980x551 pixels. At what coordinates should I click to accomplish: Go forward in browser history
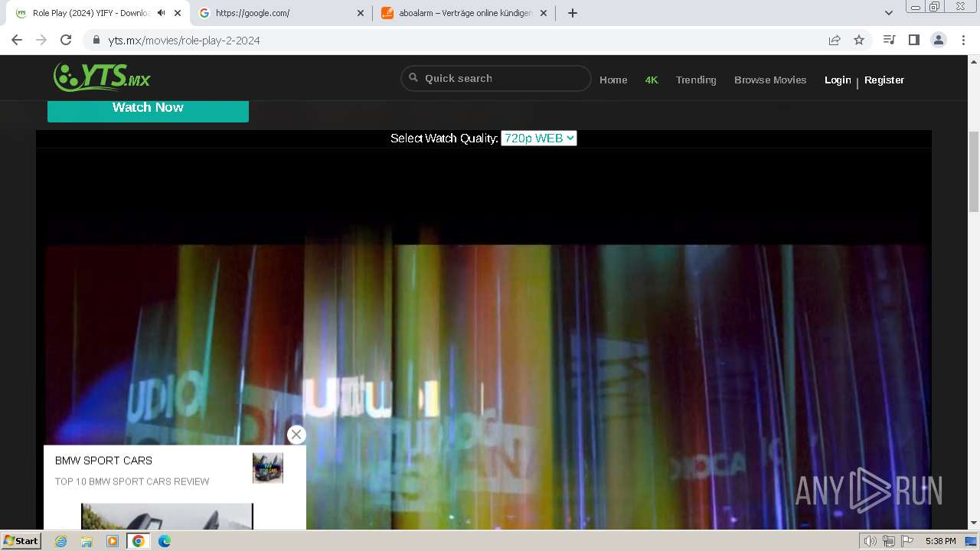pos(41,40)
